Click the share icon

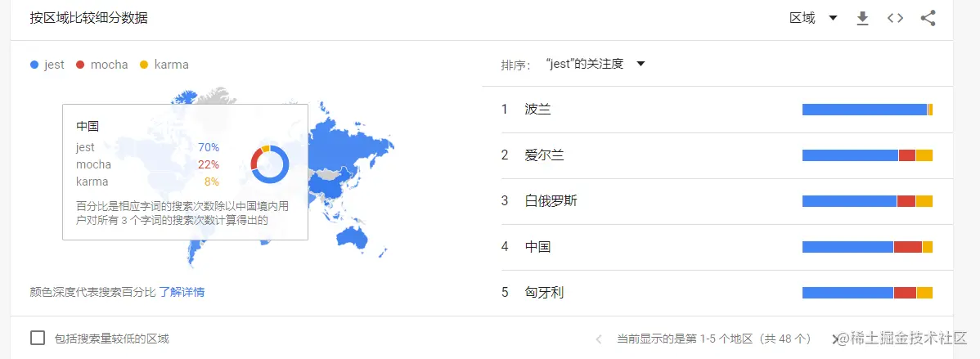click(x=928, y=19)
